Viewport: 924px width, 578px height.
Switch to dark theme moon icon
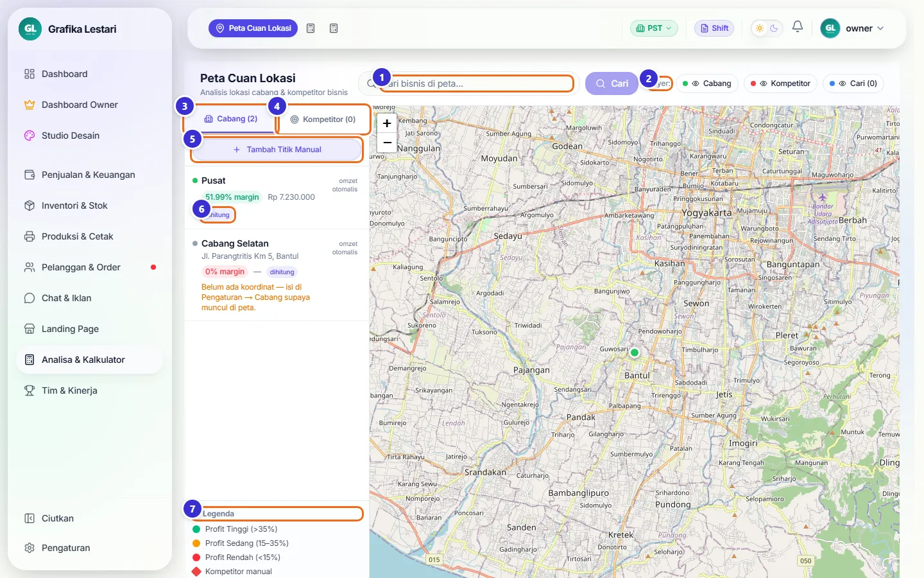tap(774, 28)
